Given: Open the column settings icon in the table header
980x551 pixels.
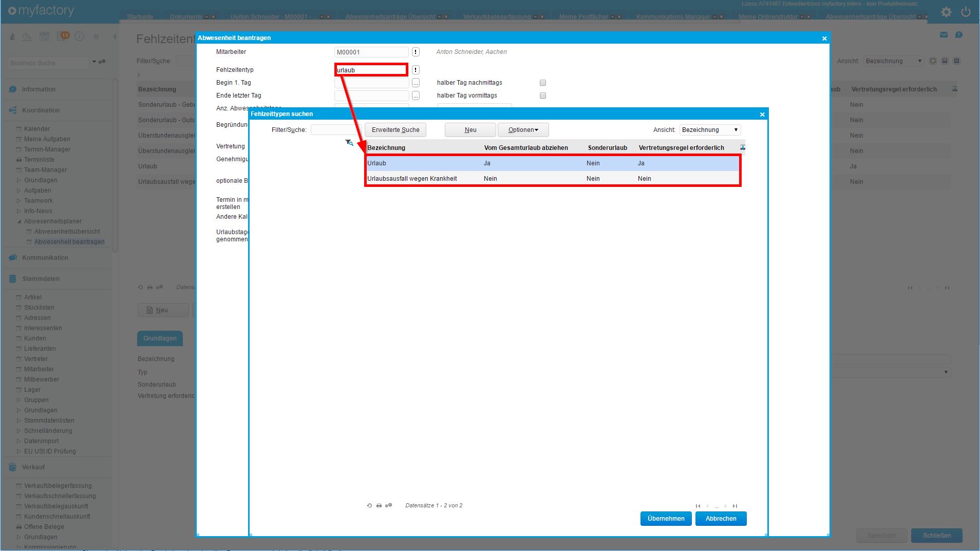Looking at the screenshot, I should (x=742, y=147).
